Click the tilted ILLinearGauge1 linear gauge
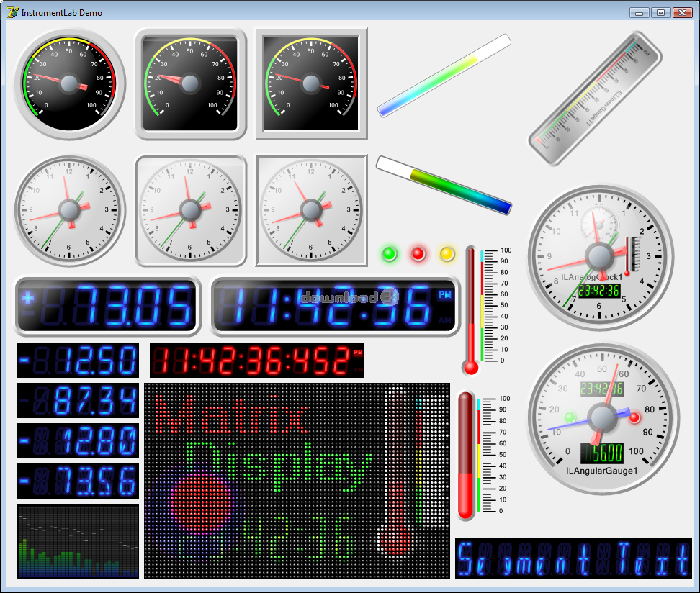Screen dimensions: 700x593 (x=595, y=99)
